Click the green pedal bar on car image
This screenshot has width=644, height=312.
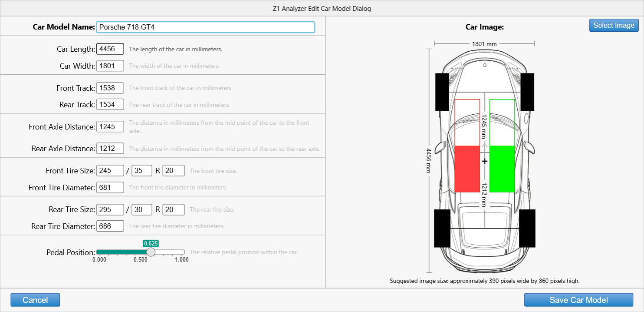click(x=502, y=169)
